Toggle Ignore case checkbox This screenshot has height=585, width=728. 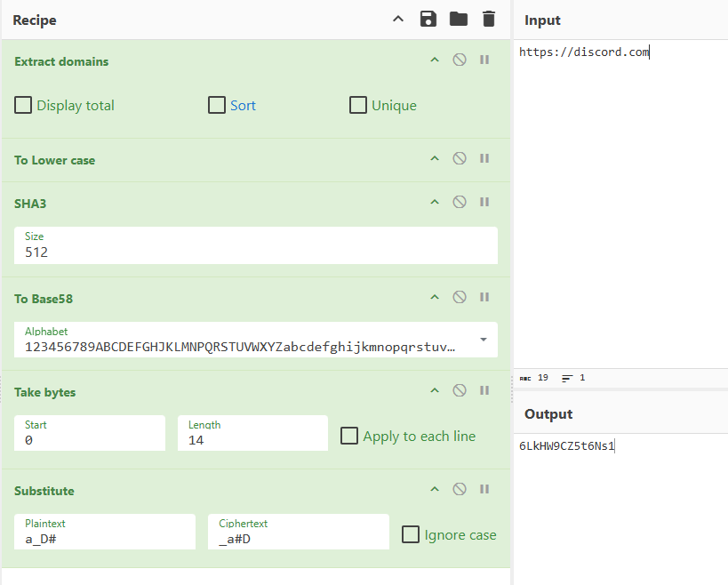point(411,534)
